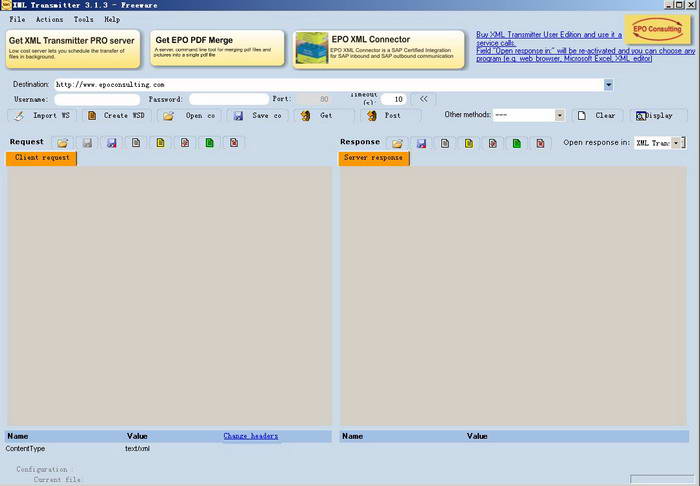This screenshot has width=700, height=486.
Task: Click the EPO Consulting logo
Action: [x=657, y=29]
